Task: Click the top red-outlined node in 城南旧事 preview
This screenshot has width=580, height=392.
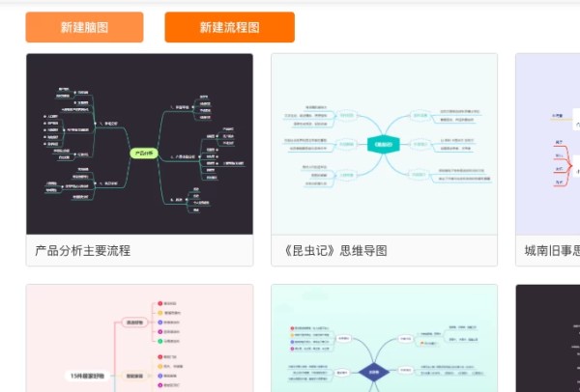Action: [x=559, y=143]
